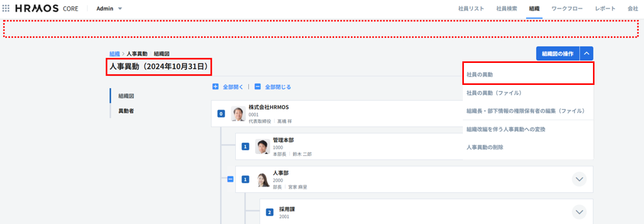Click the 組織図の操作 button

click(x=557, y=53)
